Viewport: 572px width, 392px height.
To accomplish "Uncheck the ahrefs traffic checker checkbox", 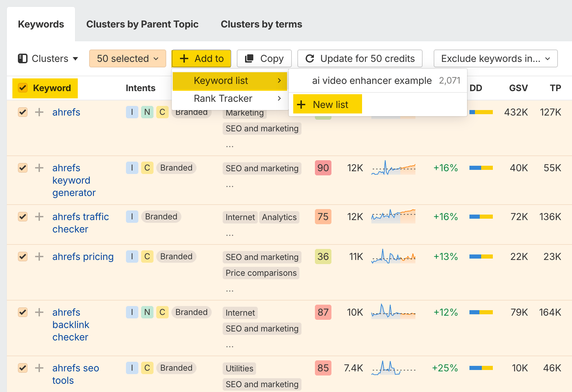I will 23,217.
